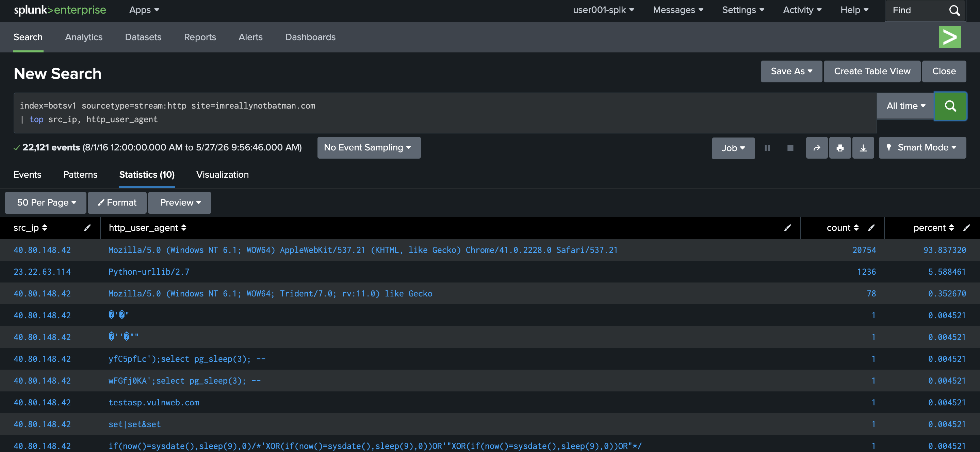Open the Smart Mode dropdown
Image resolution: width=980 pixels, height=452 pixels.
922,148
